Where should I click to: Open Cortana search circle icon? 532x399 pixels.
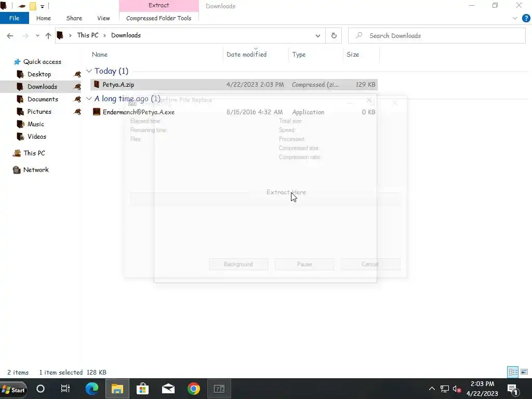41,389
